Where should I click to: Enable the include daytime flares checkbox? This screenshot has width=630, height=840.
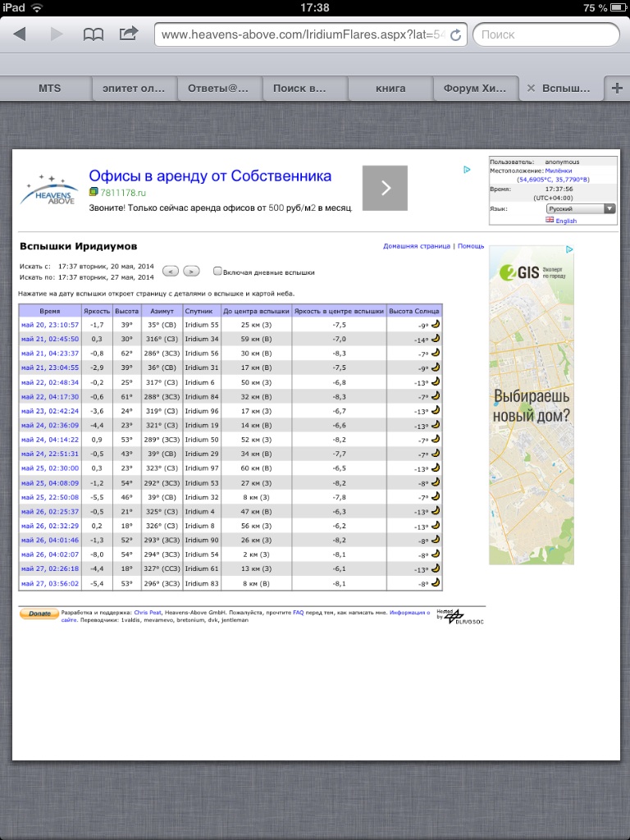tap(217, 271)
